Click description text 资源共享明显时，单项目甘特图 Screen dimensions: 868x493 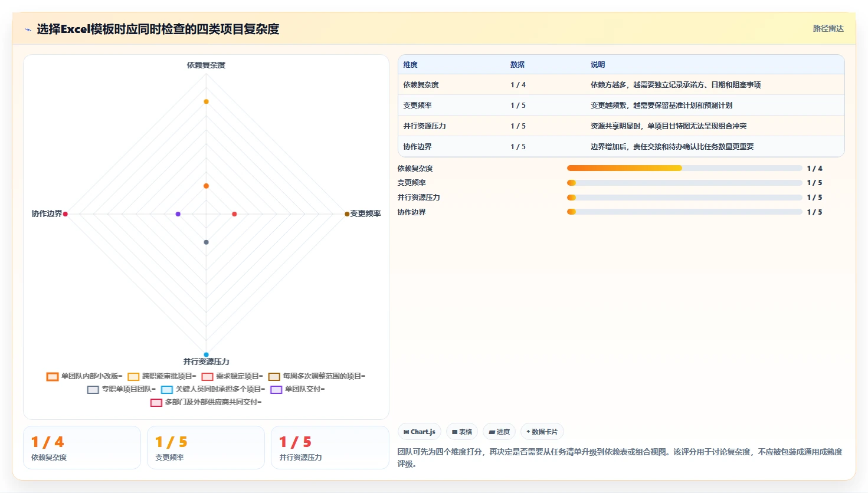(669, 126)
